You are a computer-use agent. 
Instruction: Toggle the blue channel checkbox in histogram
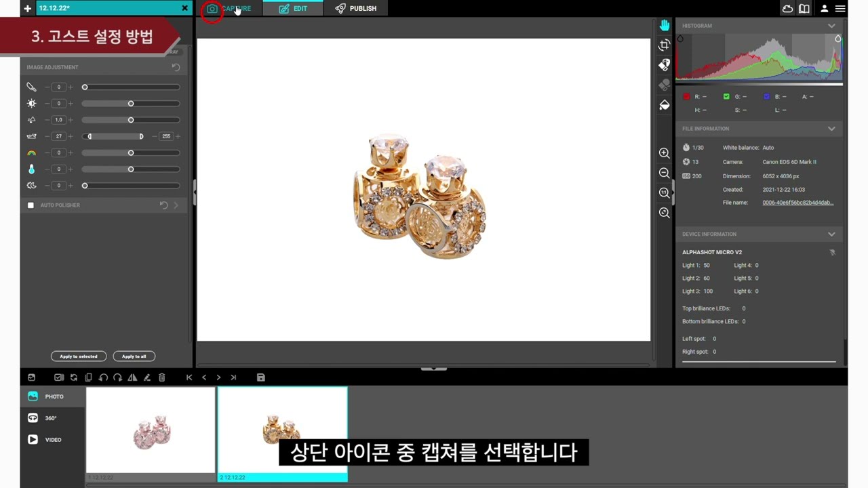click(x=767, y=97)
